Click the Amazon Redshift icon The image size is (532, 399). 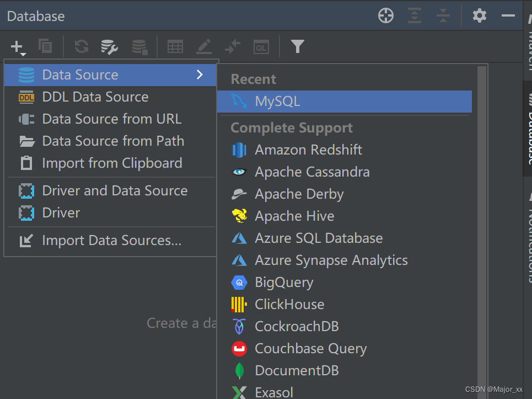click(239, 150)
